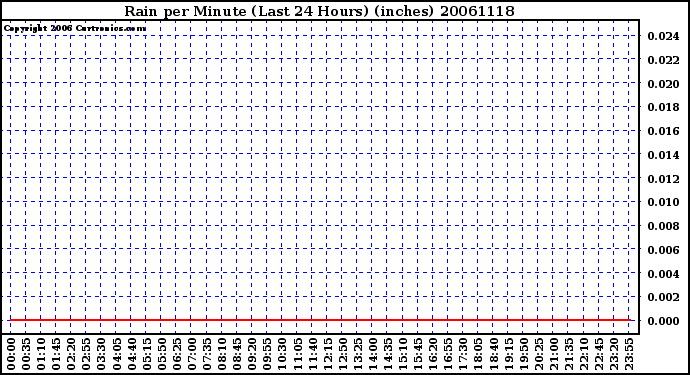Click the 08:45 time label

(237, 354)
